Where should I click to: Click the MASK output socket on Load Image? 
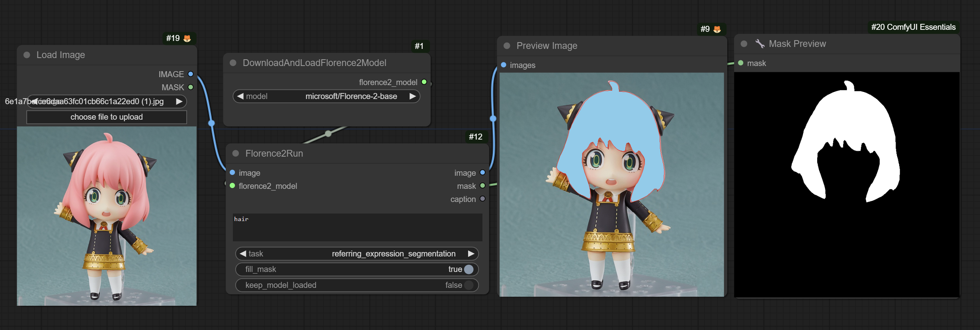(x=191, y=87)
